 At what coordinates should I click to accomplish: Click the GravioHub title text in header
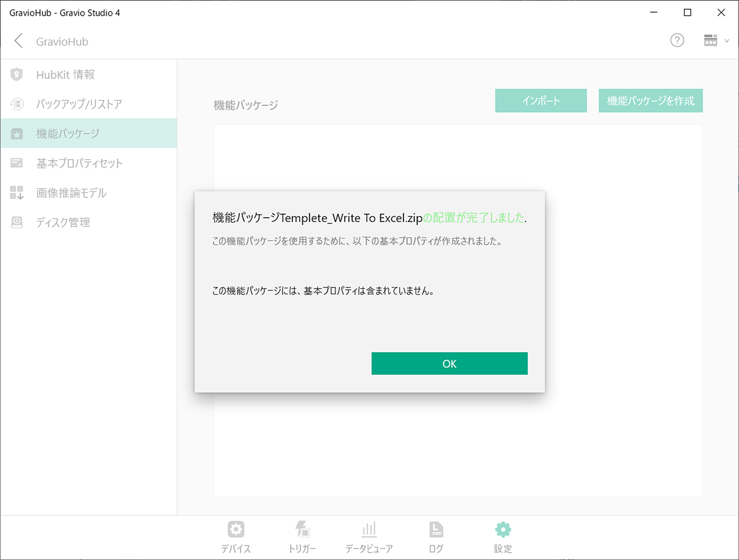coord(62,42)
